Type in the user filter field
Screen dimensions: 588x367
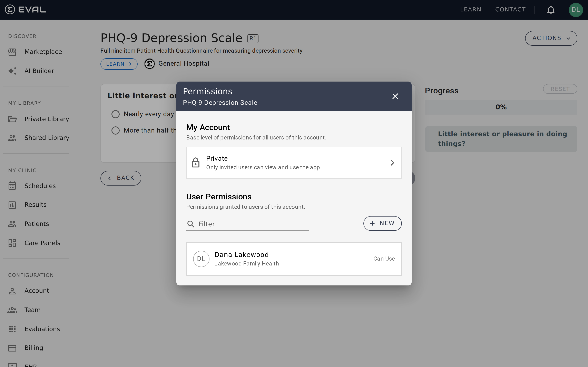pyautogui.click(x=247, y=224)
